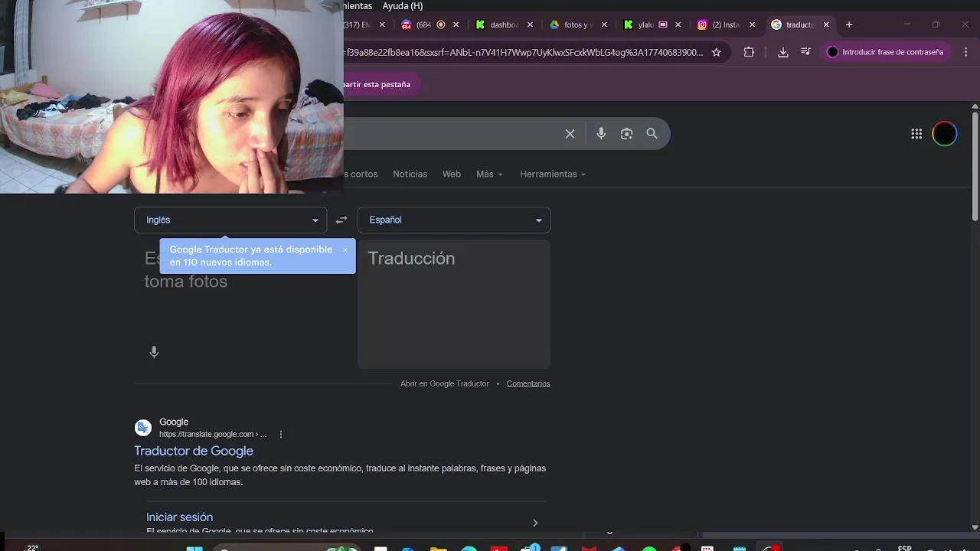Close the ylalu tab
The height and width of the screenshot is (551, 980).
tap(678, 24)
